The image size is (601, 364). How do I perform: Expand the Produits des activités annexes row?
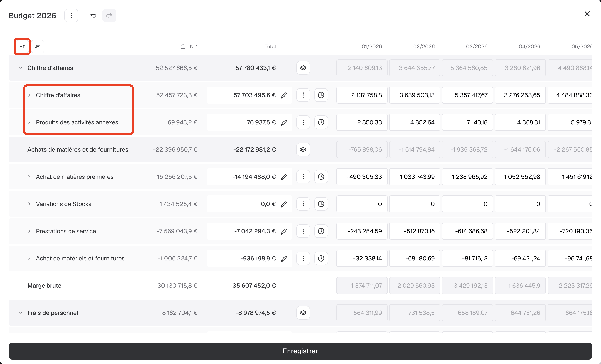pyautogui.click(x=29, y=122)
